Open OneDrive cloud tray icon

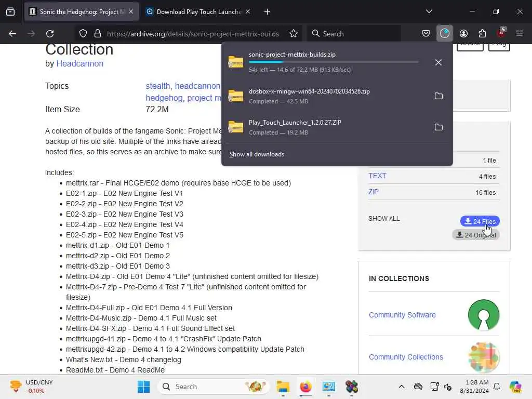pyautogui.click(x=418, y=387)
